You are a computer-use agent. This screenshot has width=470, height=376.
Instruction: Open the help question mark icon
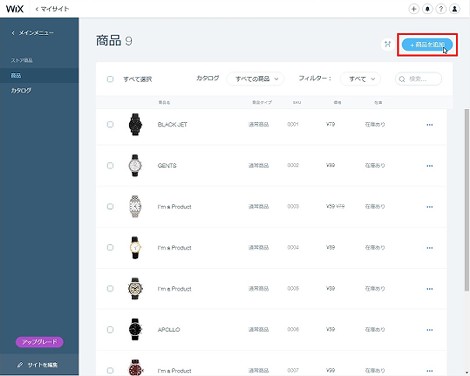pyautogui.click(x=441, y=9)
